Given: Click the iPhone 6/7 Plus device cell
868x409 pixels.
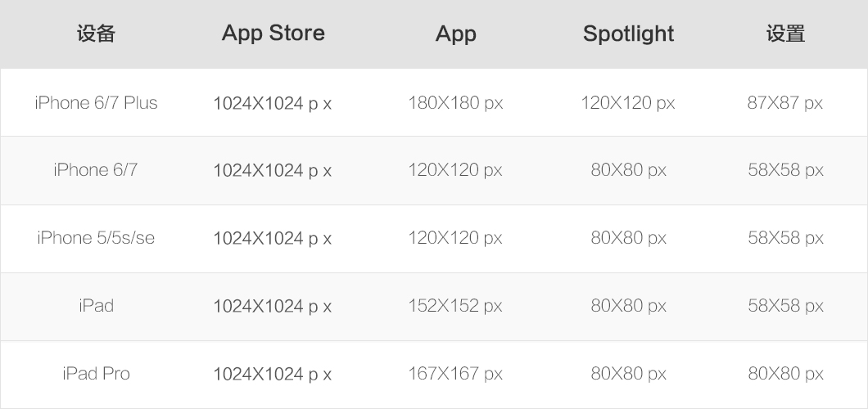Looking at the screenshot, I should [96, 103].
